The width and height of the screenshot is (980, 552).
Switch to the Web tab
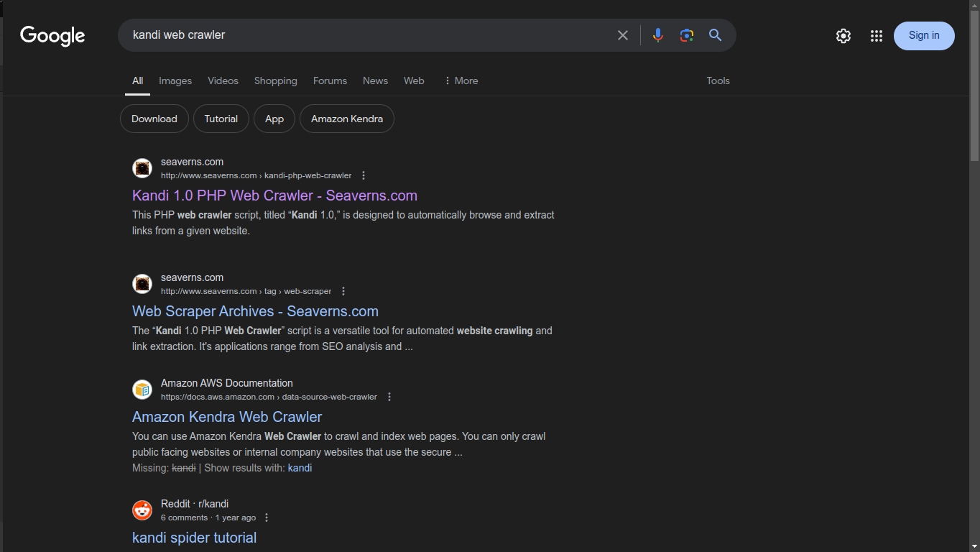(x=414, y=80)
